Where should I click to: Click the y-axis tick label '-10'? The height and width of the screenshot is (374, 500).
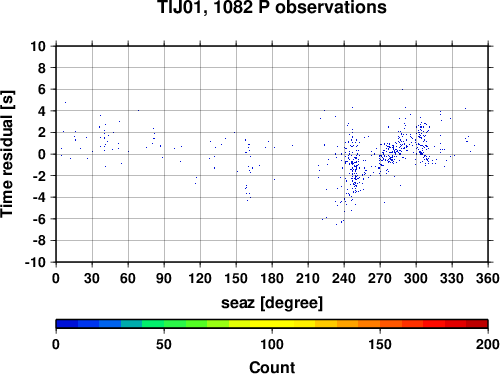coord(35,263)
